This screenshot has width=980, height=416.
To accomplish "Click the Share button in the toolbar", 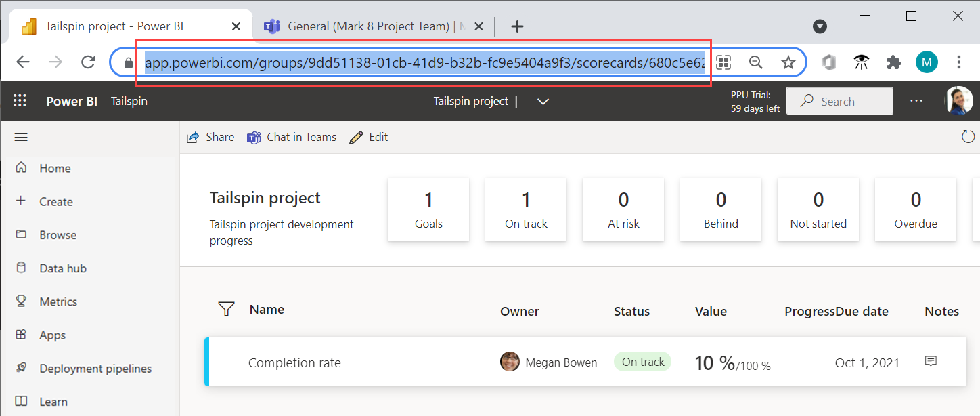I will click(x=210, y=137).
